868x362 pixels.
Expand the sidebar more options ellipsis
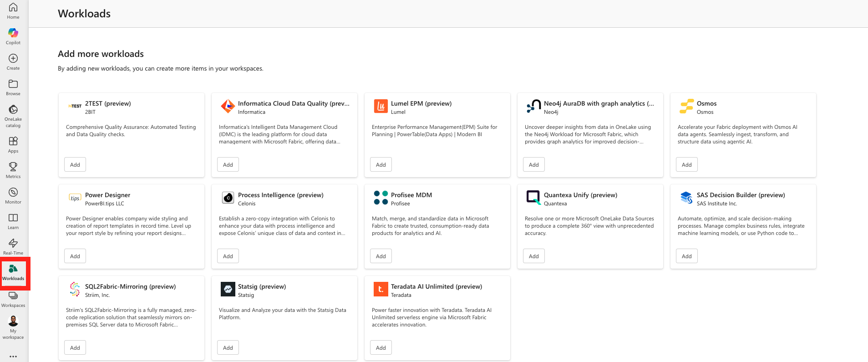pyautogui.click(x=13, y=356)
